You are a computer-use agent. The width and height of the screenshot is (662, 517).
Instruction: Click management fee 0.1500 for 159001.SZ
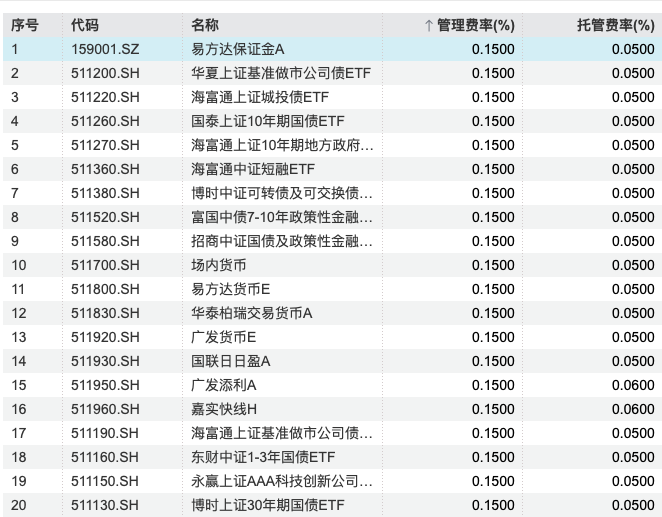coord(493,49)
